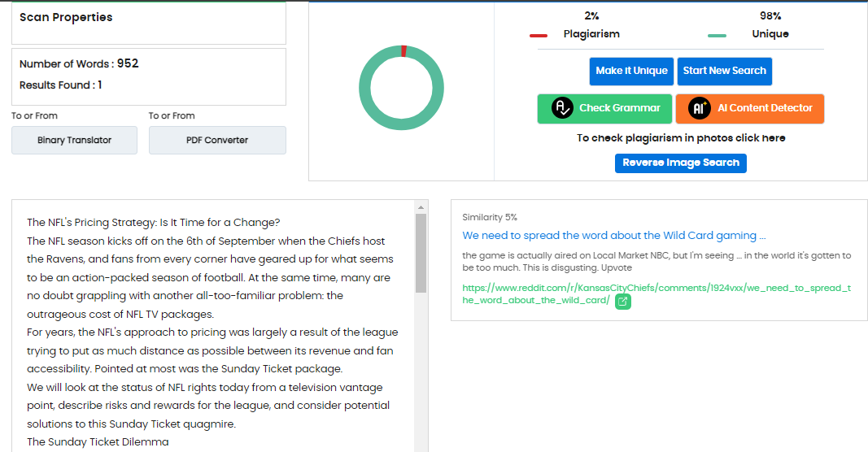
Task: Click the Make it Unique button
Action: [631, 72]
